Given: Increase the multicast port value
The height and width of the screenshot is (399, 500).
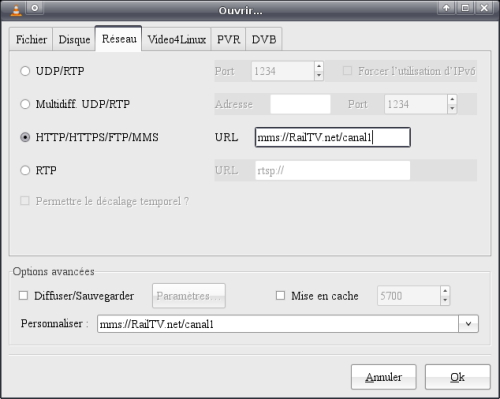Looking at the screenshot, I should pyautogui.click(x=452, y=99).
